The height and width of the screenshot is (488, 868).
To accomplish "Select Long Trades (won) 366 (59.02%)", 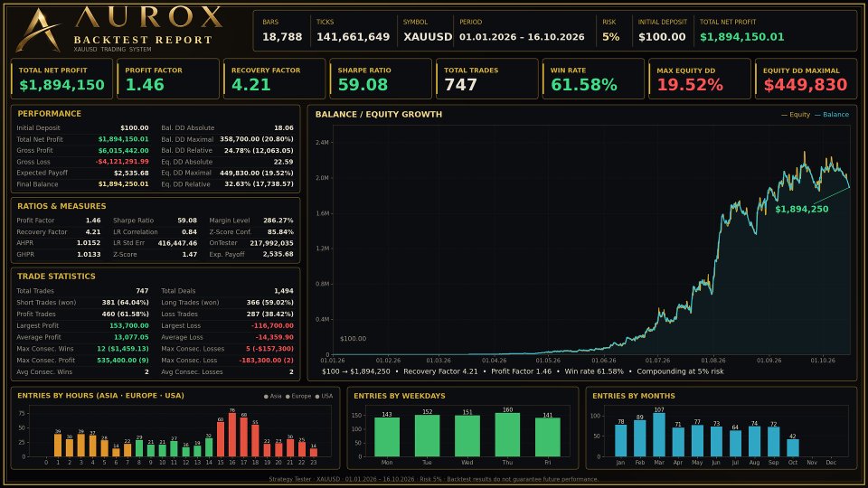I will tap(269, 303).
